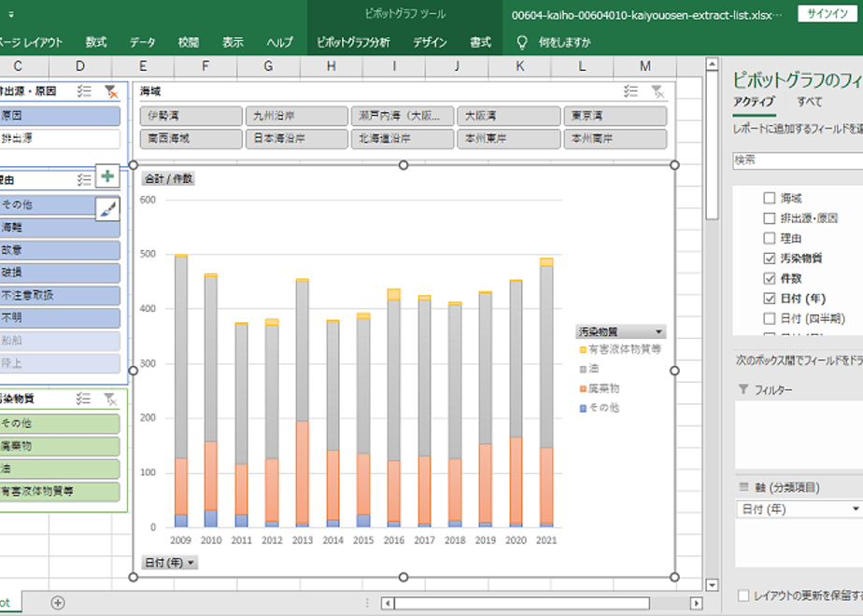Click the vertical scrollbar thumb
863x616 pixels.
coord(712,146)
